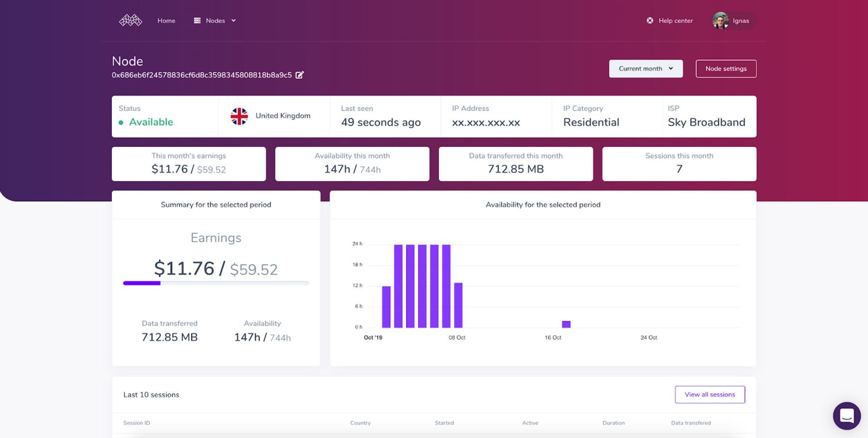Go to the Home page
Viewport: 868px width, 438px height.
coord(166,20)
